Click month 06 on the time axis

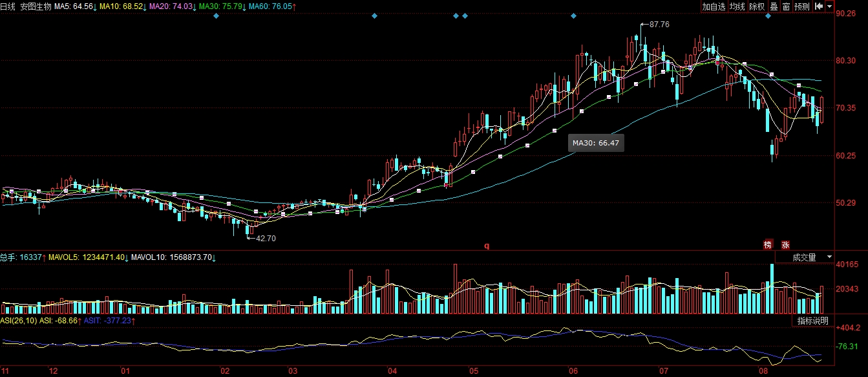point(573,372)
